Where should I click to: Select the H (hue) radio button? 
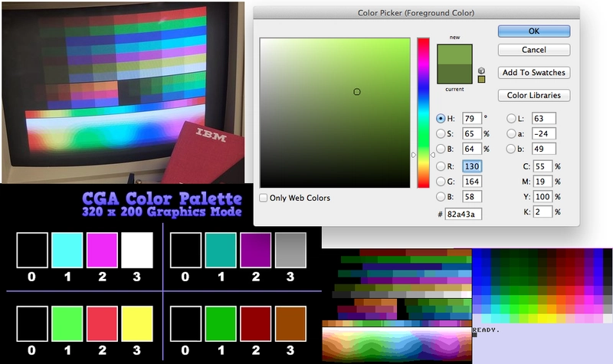(441, 119)
